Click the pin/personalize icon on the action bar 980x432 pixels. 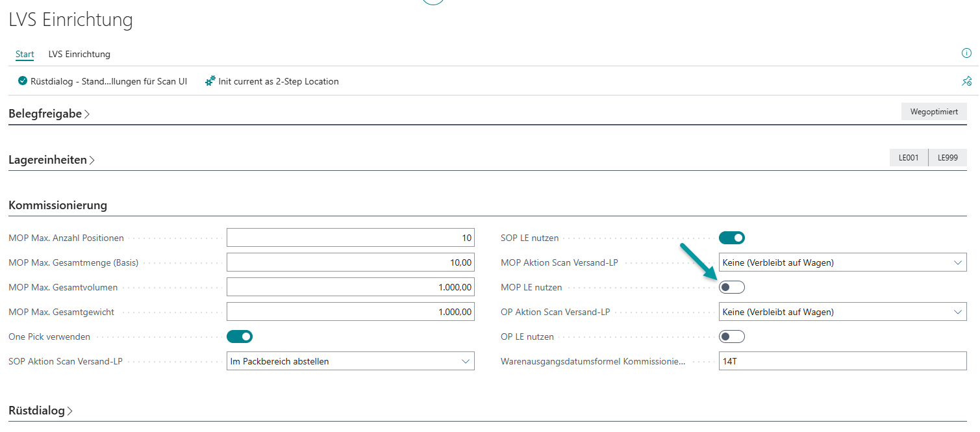click(x=966, y=81)
